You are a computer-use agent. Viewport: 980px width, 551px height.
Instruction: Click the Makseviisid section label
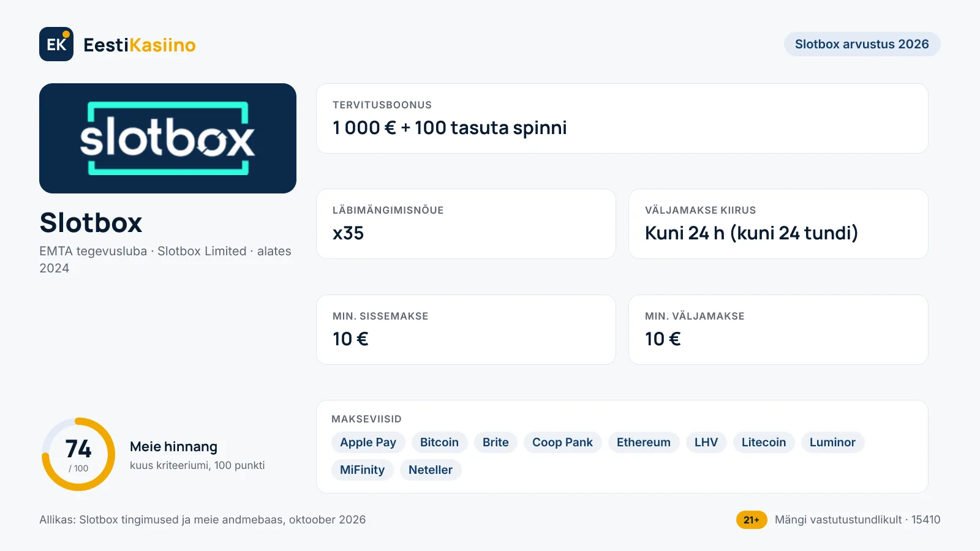tap(366, 419)
